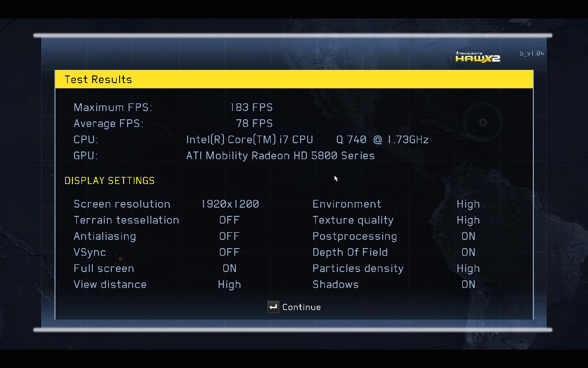Image resolution: width=588 pixels, height=368 pixels.
Task: Click the Terrain tessellation OFF value
Action: 229,220
